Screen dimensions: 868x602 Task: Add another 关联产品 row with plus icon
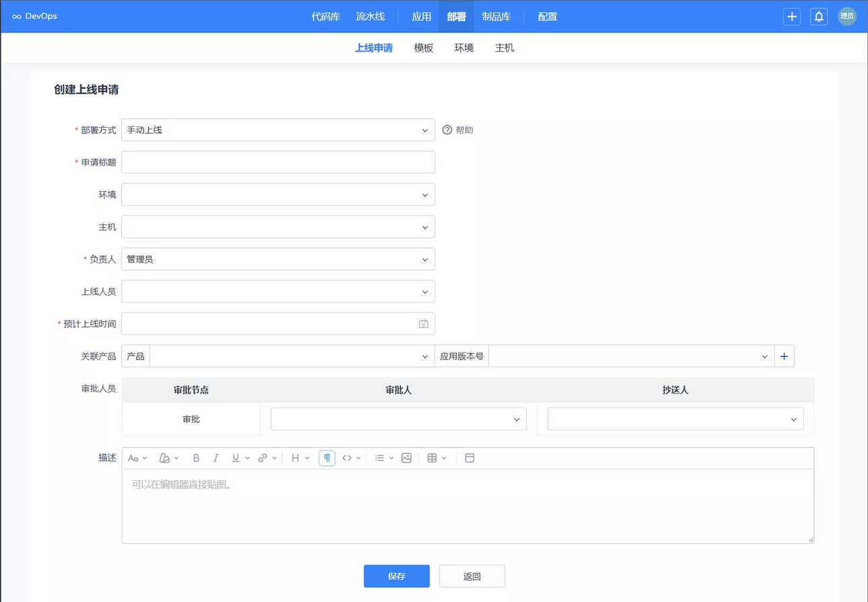click(x=784, y=356)
